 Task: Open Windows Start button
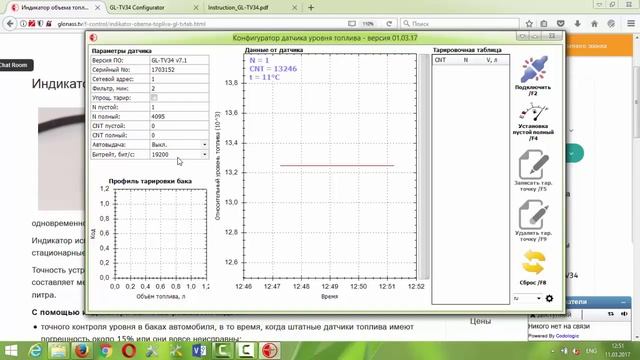11,351
